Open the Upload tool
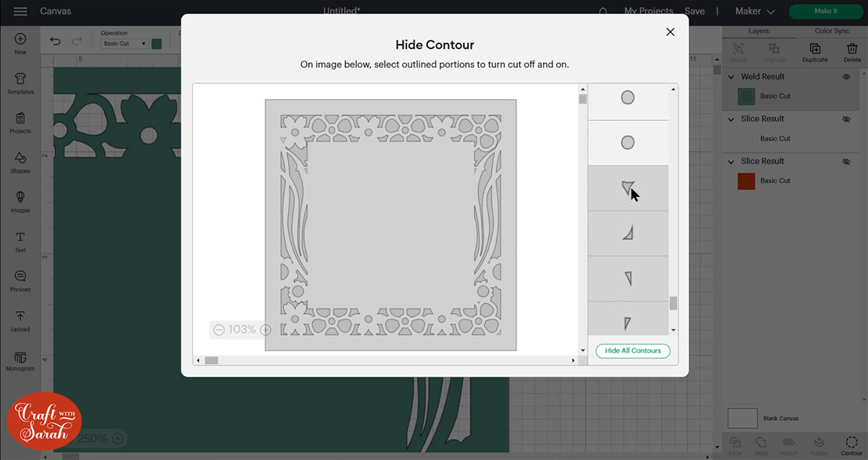 coord(20,320)
